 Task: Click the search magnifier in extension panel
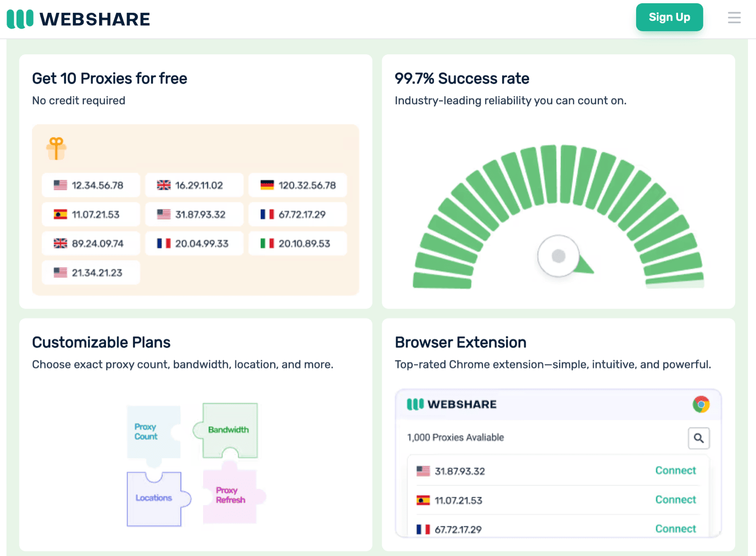699,438
